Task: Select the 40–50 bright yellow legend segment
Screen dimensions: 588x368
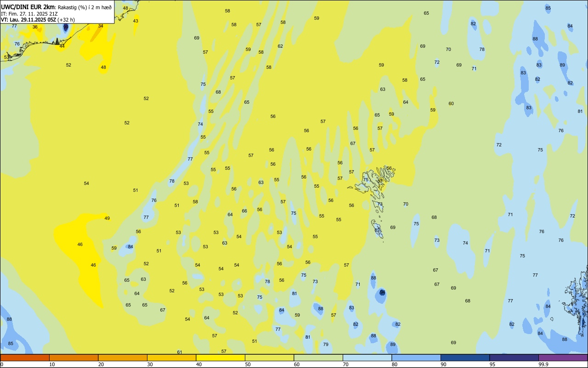Action: pyautogui.click(x=220, y=357)
